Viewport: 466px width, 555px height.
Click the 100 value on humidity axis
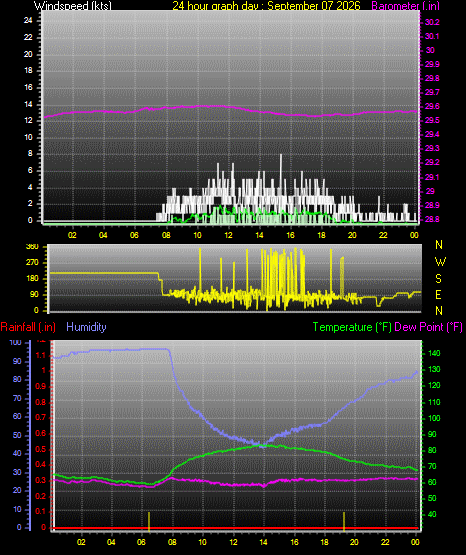point(16,342)
